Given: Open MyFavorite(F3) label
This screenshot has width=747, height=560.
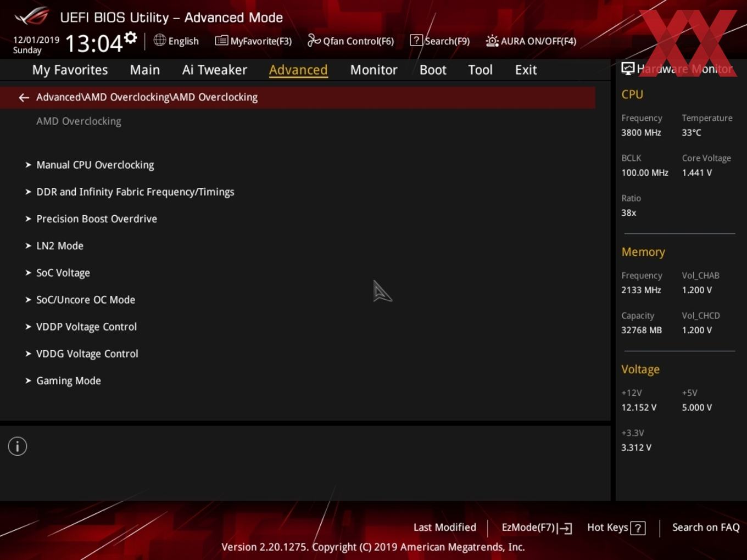Looking at the screenshot, I should click(x=261, y=41).
